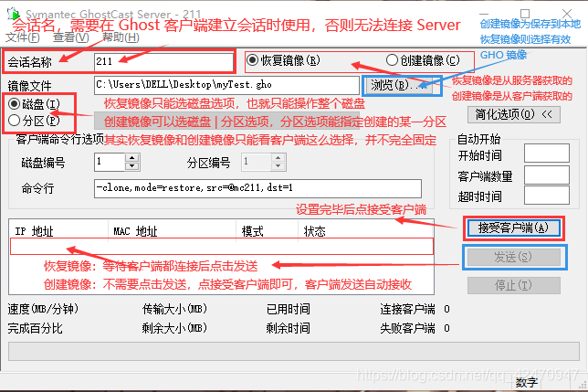
Task: Click the 连接客户端 status label
Action: [x=407, y=309]
